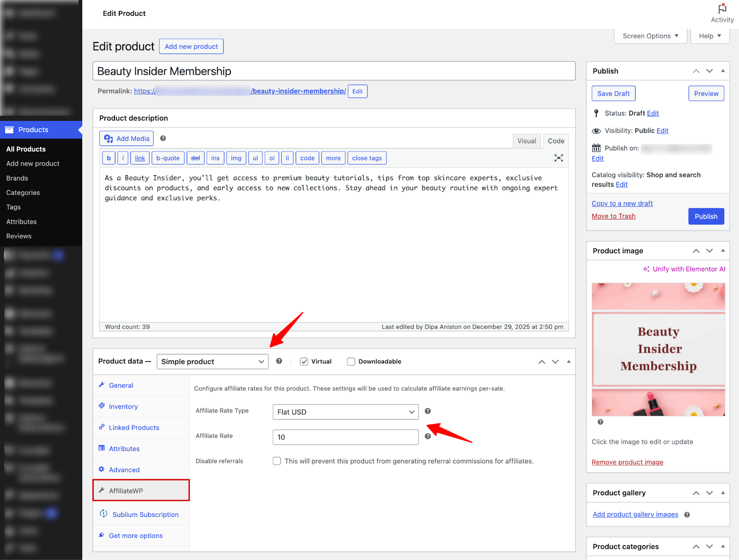Enable Disable referrals for this product
This screenshot has height=560, width=739.
pyautogui.click(x=277, y=461)
